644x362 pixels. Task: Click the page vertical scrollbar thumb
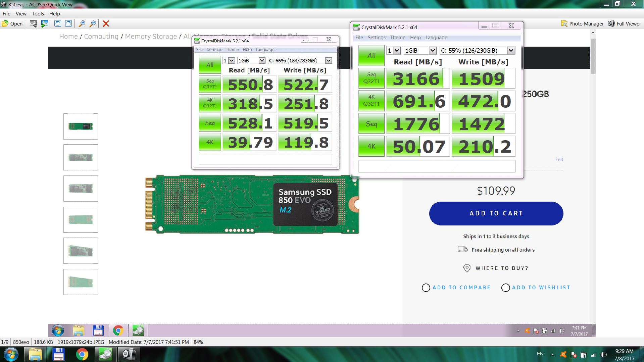(593, 56)
